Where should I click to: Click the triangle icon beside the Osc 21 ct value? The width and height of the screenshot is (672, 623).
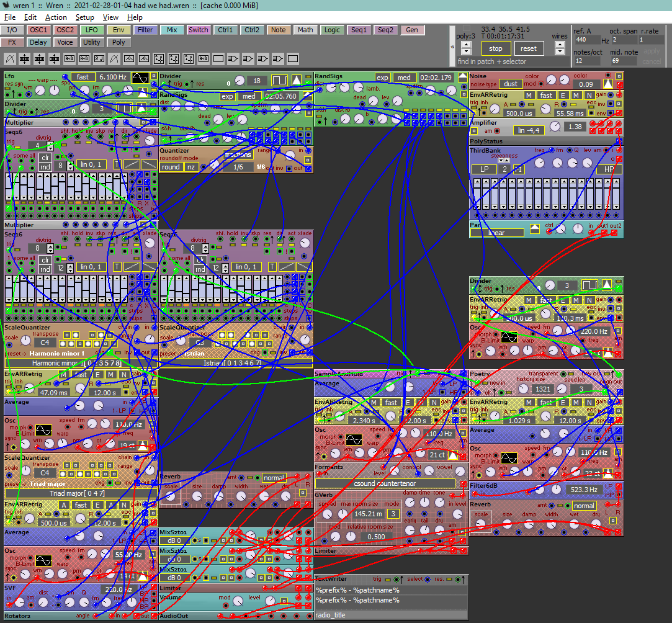(452, 455)
